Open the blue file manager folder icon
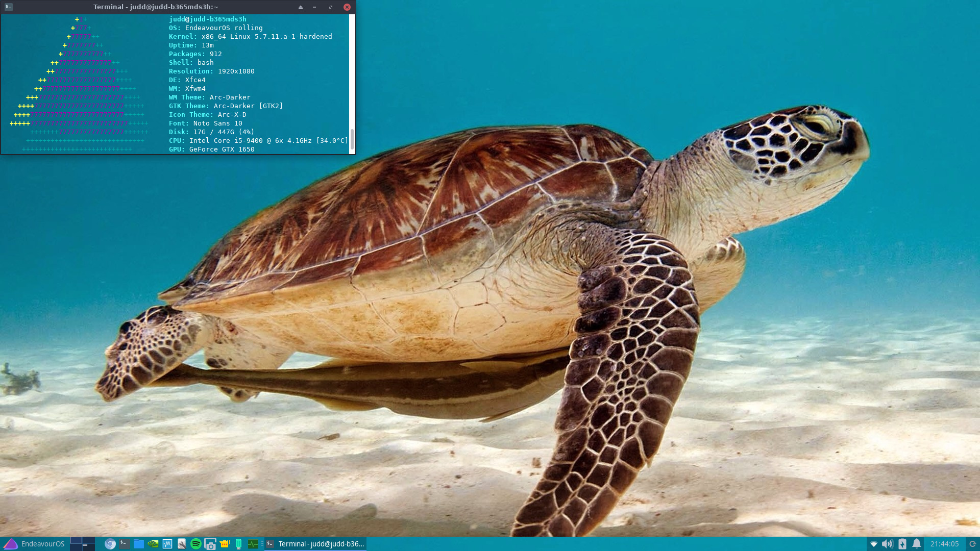Viewport: 980px width, 551px height. coord(138,544)
